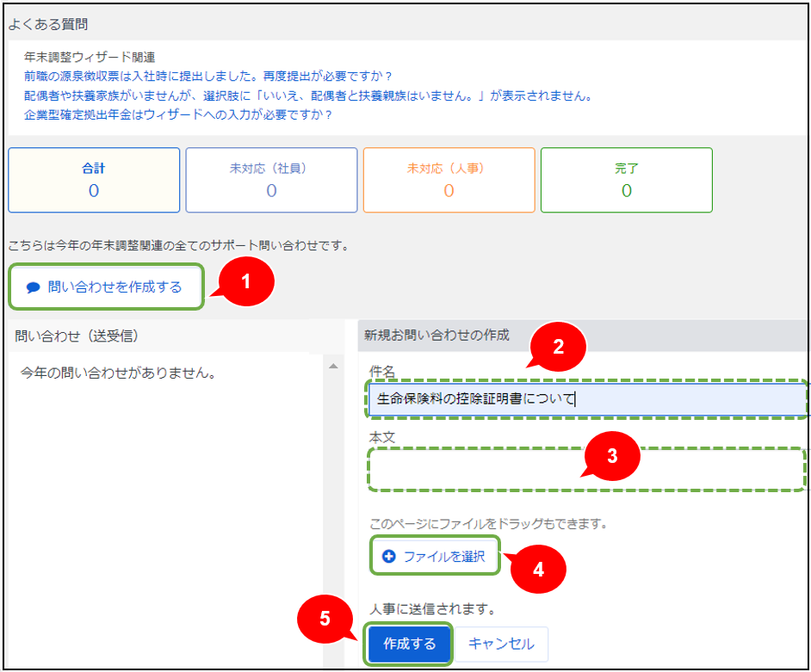Open the FAQ about 配偶者や扶養家族
This screenshot has height=672, width=811.
pos(308,95)
